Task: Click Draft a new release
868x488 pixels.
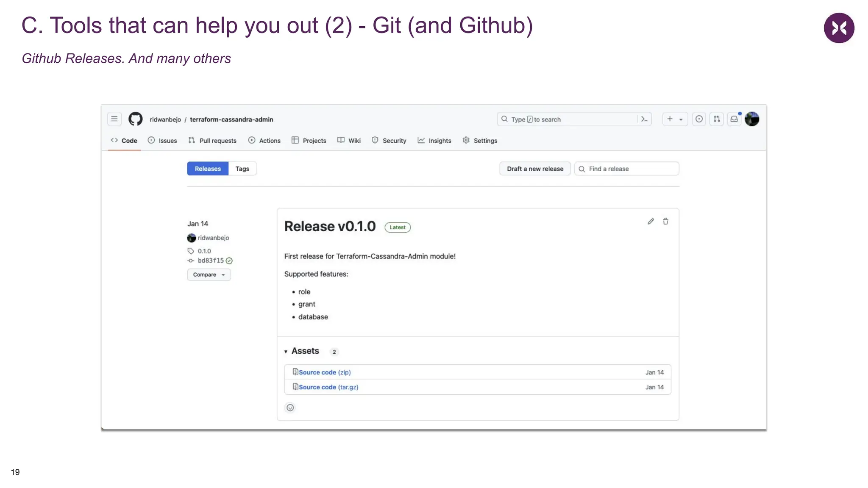Action: [x=535, y=169]
